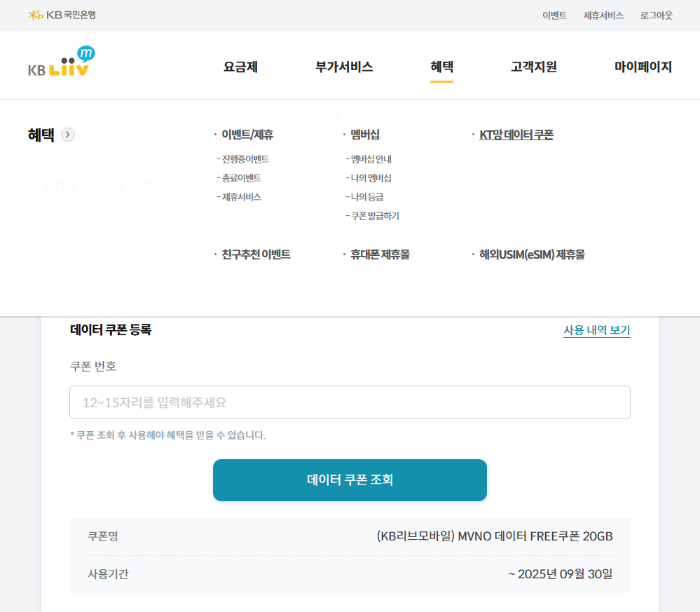The width and height of the screenshot is (700, 612).
Task: Open 진행중이벤트 submenu item
Action: [245, 159]
